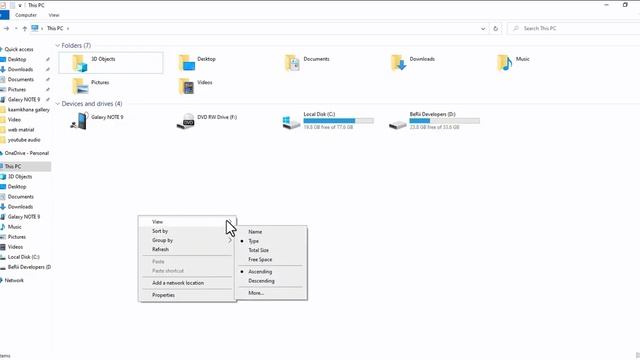Select the Local Disk (C:) drive icon
Image resolution: width=640 pixels, height=360 pixels.
coord(291,122)
